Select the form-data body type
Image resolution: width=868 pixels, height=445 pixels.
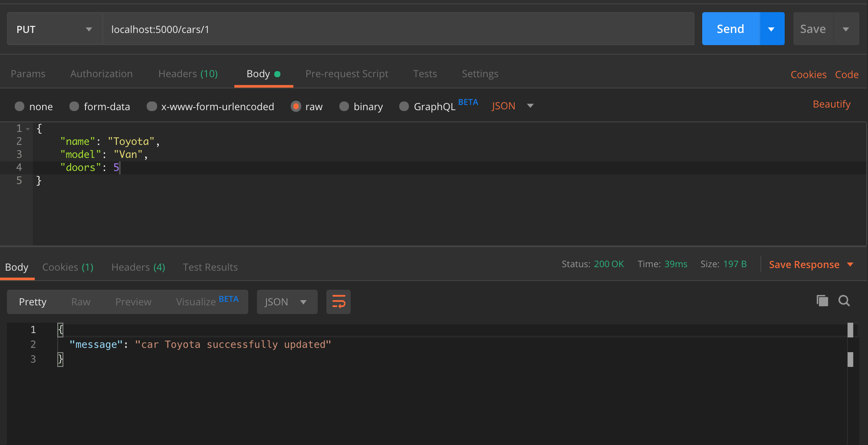(x=100, y=106)
